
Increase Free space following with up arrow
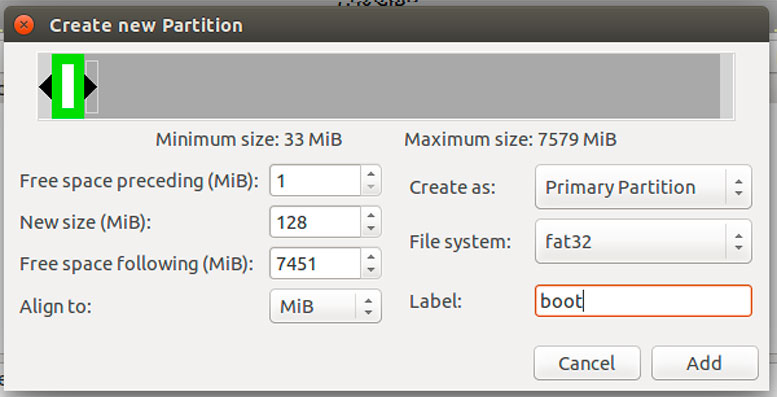point(371,257)
